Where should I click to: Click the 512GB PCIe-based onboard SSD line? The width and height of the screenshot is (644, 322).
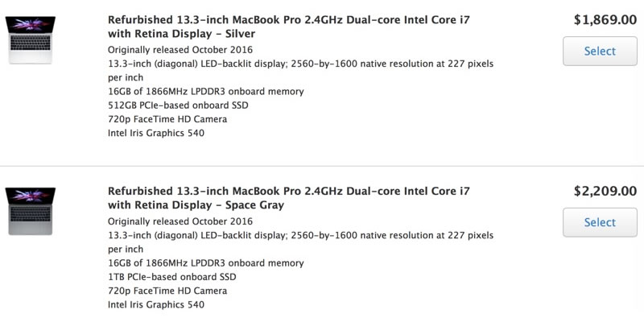169,105
